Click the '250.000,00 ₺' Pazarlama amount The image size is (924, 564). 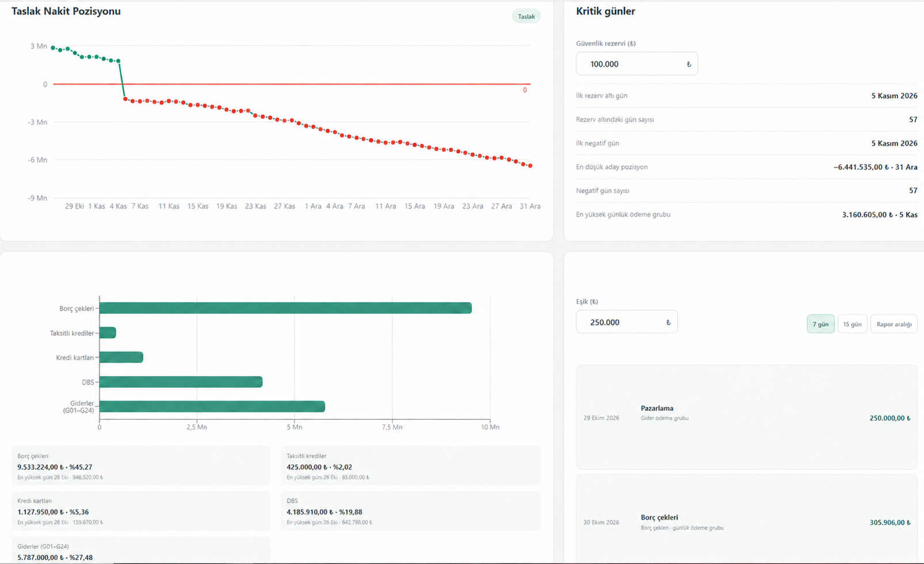[890, 418]
